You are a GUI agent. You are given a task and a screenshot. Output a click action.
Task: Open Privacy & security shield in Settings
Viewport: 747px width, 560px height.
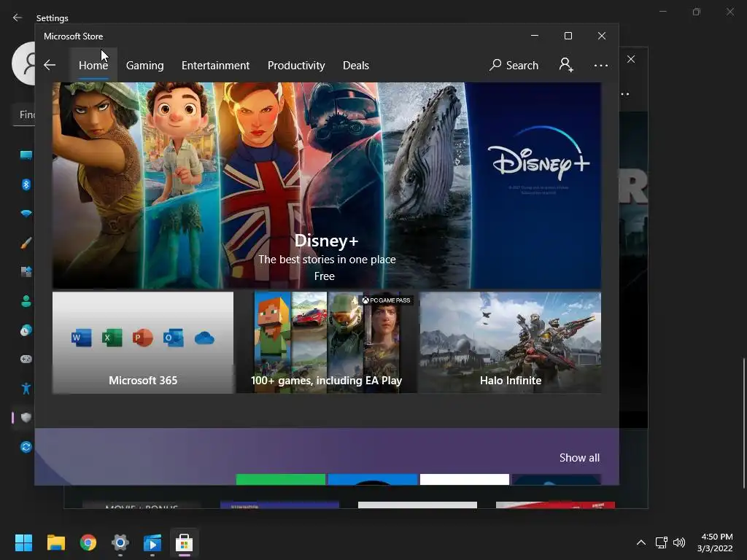(x=26, y=418)
